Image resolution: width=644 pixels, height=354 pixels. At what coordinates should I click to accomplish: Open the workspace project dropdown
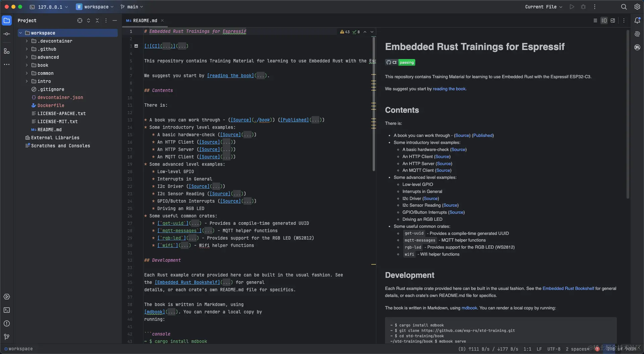(95, 7)
